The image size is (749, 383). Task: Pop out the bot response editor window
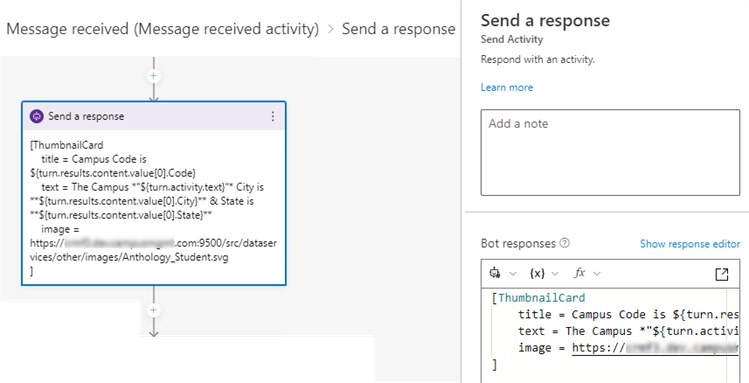(x=722, y=274)
